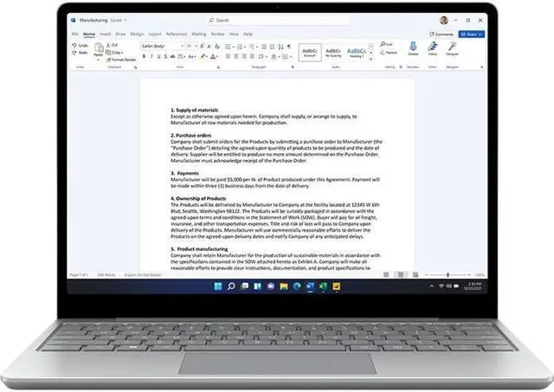Click the Find magnifier in Editing group
The width and height of the screenshot is (554, 392).
click(382, 44)
